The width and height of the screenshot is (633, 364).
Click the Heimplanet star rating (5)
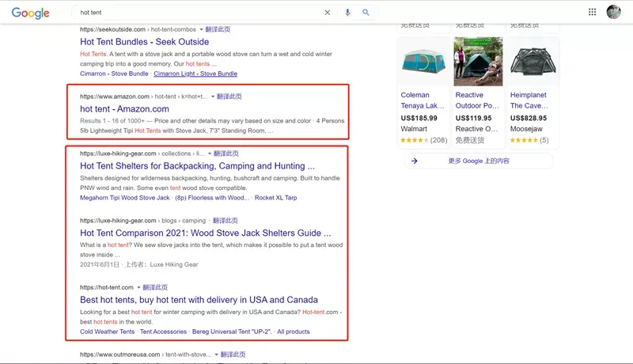529,140
